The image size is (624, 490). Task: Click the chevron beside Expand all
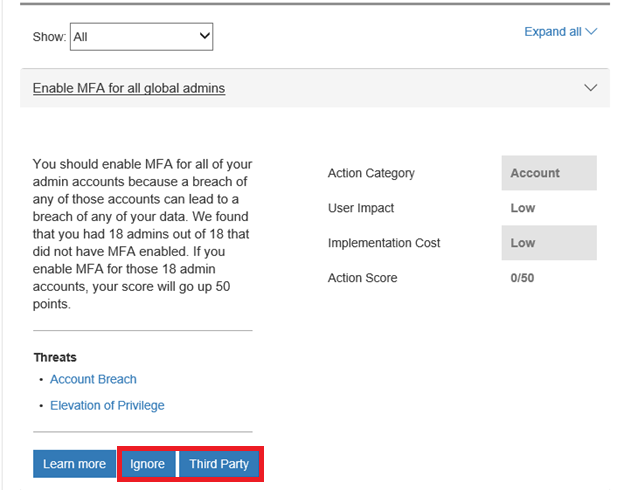[x=591, y=32]
